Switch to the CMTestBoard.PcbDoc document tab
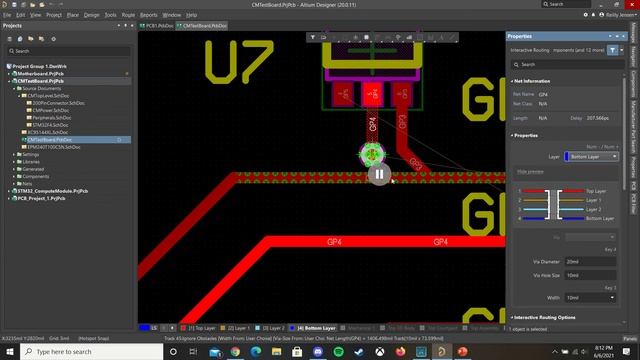The width and height of the screenshot is (640, 360). (x=202, y=26)
